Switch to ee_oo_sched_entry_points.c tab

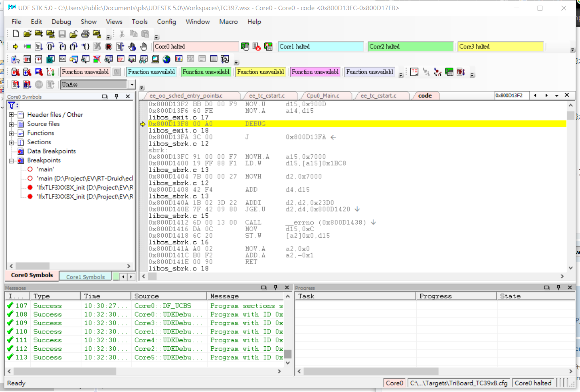pos(186,96)
